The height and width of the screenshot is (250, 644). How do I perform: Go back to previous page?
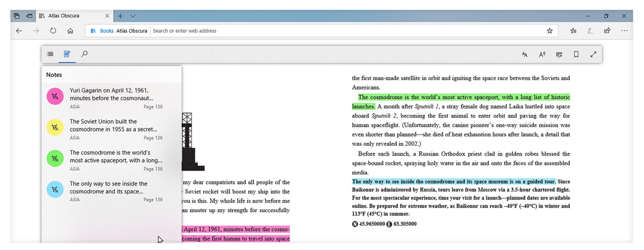[19, 31]
